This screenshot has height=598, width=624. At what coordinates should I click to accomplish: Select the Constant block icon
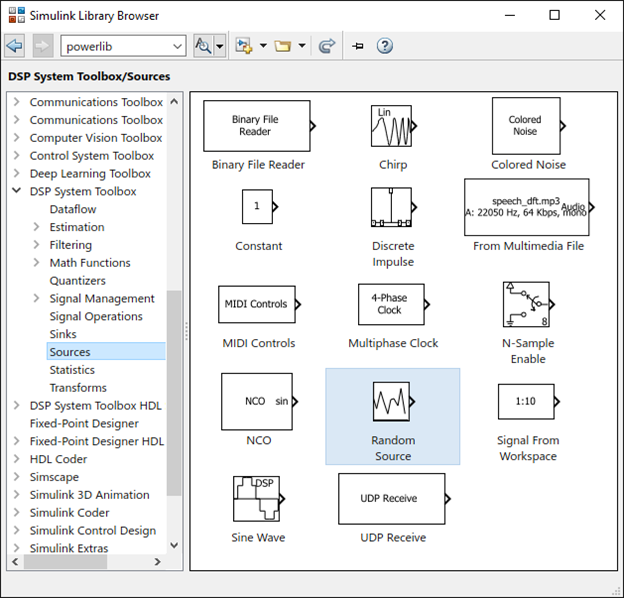coord(259,206)
